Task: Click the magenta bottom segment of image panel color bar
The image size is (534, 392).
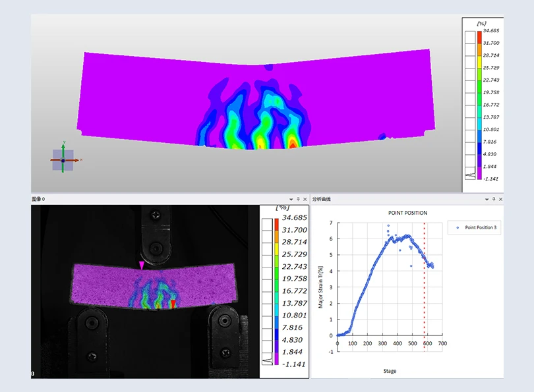Action: [276, 358]
